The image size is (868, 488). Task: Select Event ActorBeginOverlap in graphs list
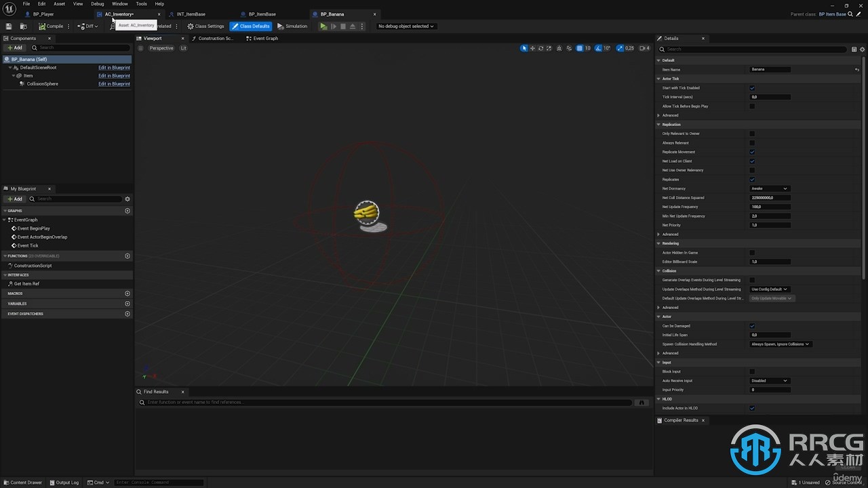(42, 237)
